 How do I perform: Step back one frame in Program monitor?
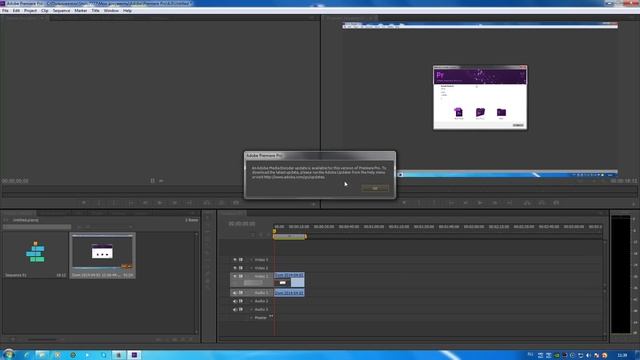[466, 203]
